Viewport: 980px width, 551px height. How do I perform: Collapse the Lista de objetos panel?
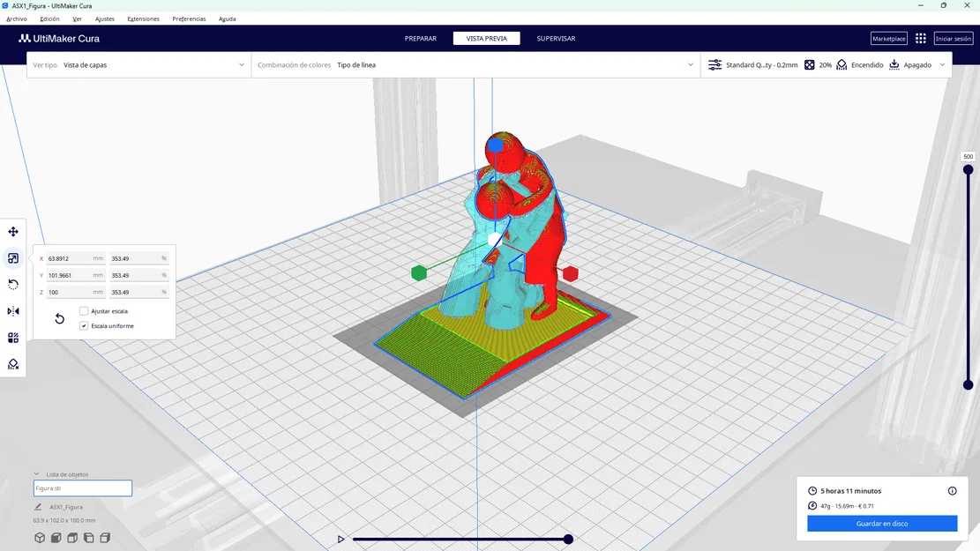coord(37,473)
